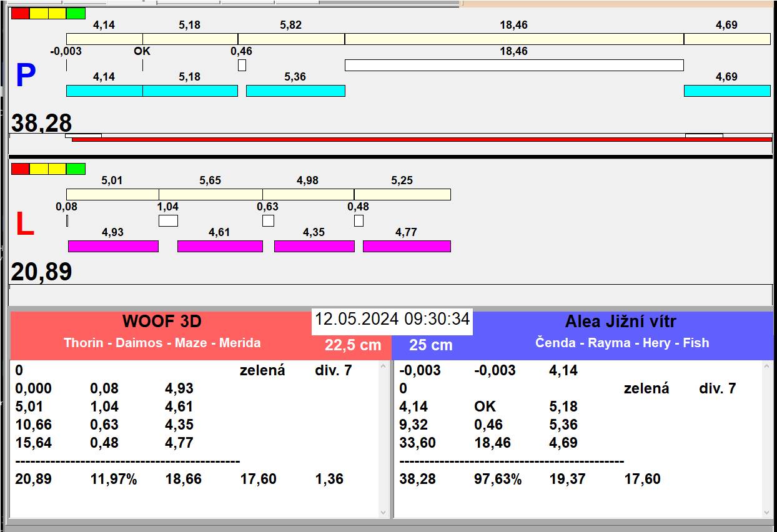Select the small white 0,46 changeover box
Screen dimensions: 777x532
(x=242, y=65)
